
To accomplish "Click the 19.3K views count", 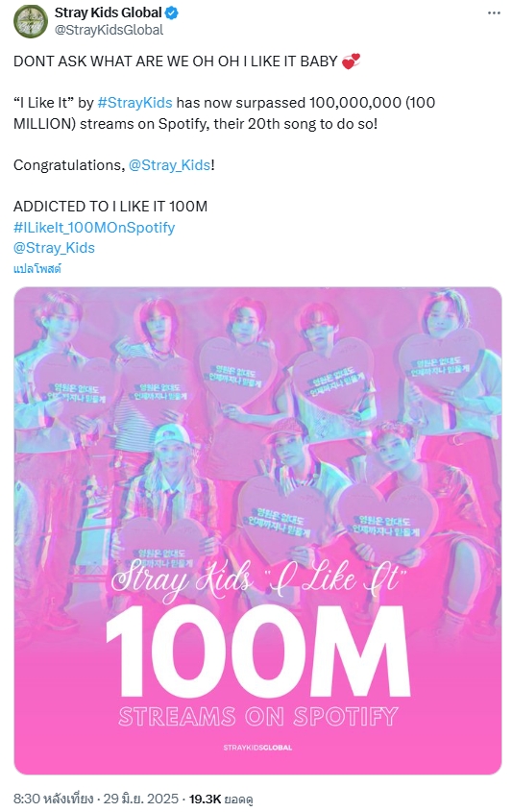I will 221,799.
